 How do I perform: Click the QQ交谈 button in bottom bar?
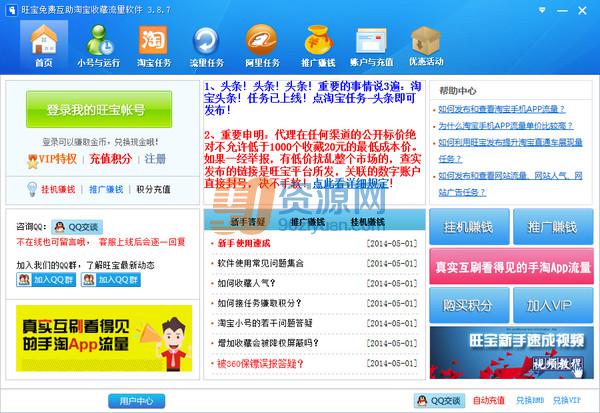click(x=439, y=401)
